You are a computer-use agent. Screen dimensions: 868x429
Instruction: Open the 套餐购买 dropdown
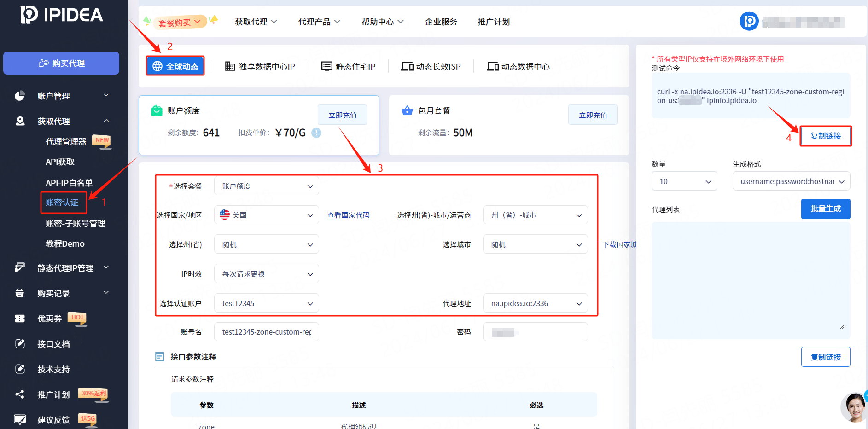coord(180,22)
